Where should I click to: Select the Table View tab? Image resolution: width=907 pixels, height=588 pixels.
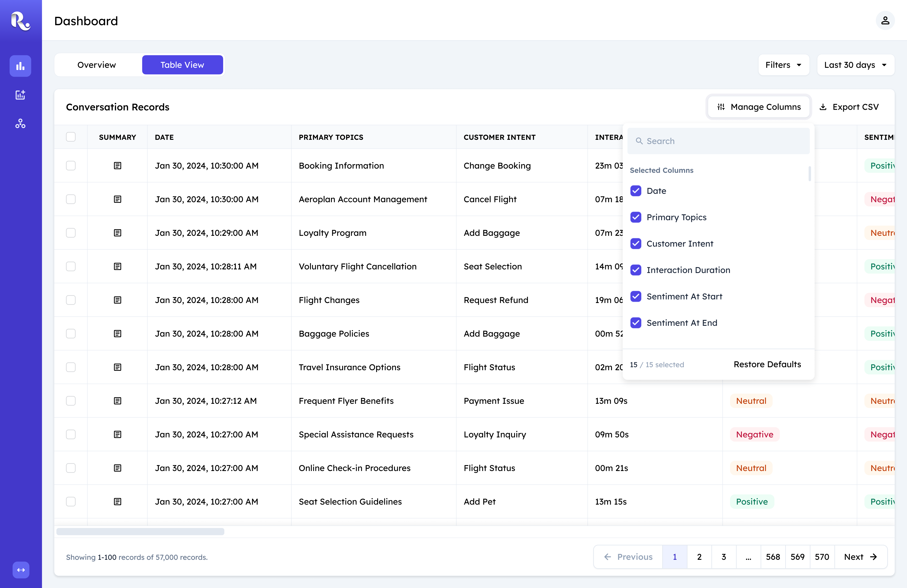click(182, 65)
